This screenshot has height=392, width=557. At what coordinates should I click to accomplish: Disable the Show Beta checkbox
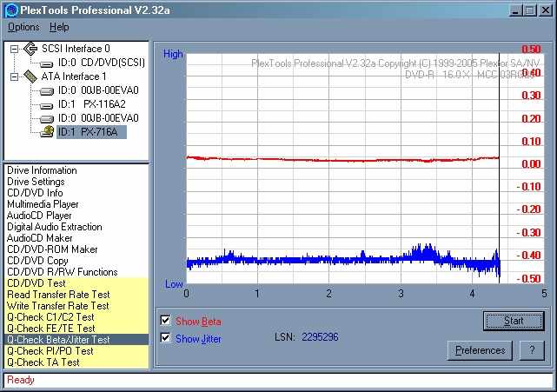[x=166, y=321]
